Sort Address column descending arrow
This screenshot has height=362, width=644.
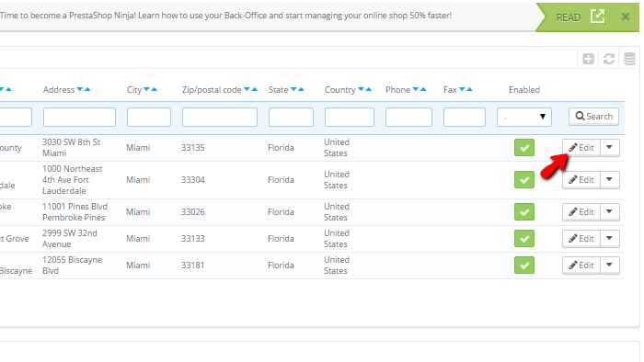click(x=80, y=89)
